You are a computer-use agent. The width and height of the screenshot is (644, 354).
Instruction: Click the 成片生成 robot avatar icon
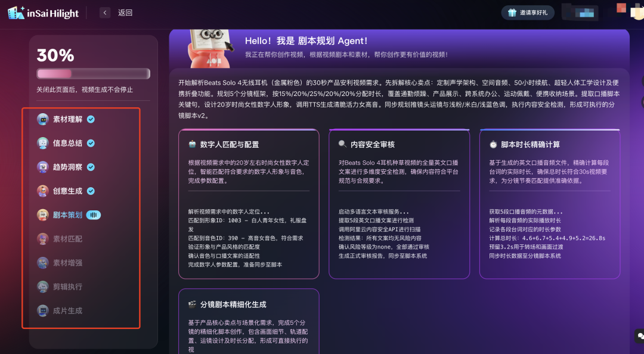click(x=42, y=310)
